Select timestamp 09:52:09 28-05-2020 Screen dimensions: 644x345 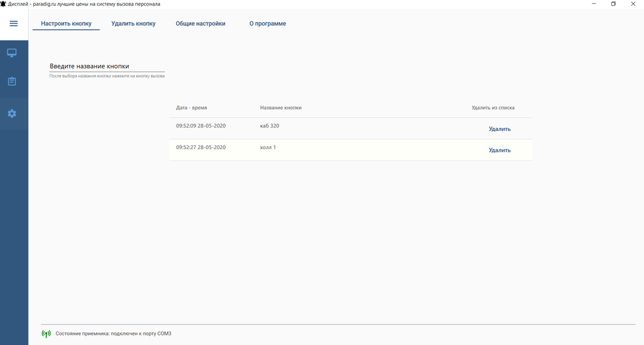201,126
